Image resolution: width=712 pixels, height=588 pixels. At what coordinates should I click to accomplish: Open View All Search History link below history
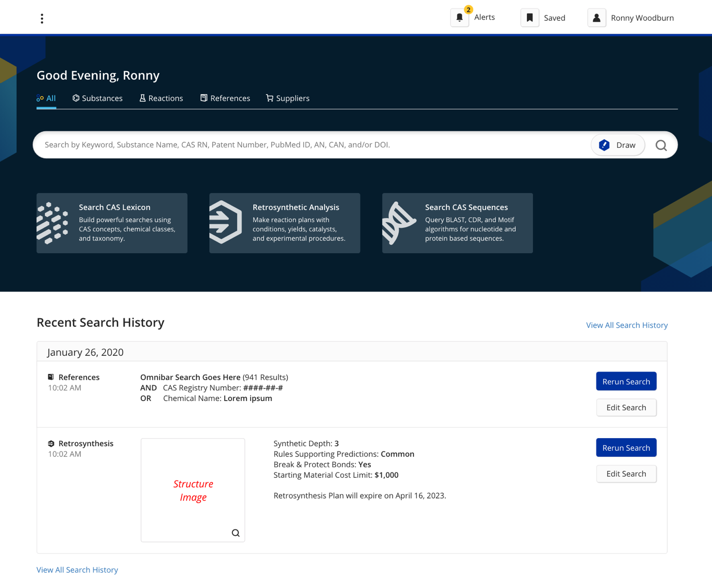coord(77,570)
